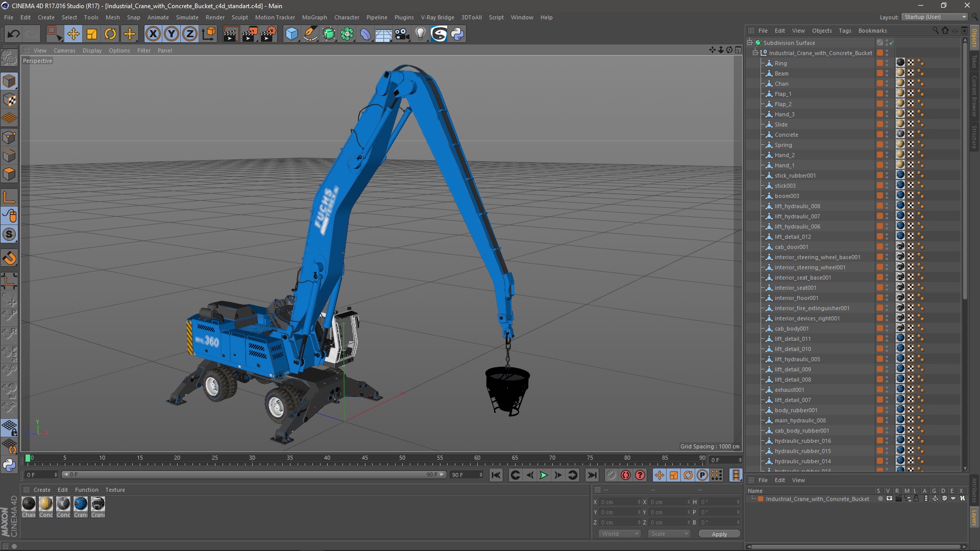Collapse Industrial_Crane_with_Concrete_Bucket null group
980x551 pixels.
point(755,53)
